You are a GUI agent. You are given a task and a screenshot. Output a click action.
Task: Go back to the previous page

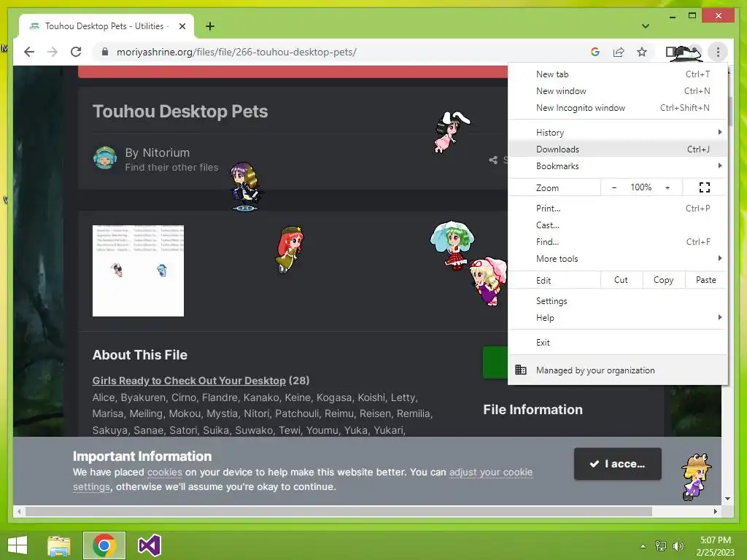[x=29, y=52]
